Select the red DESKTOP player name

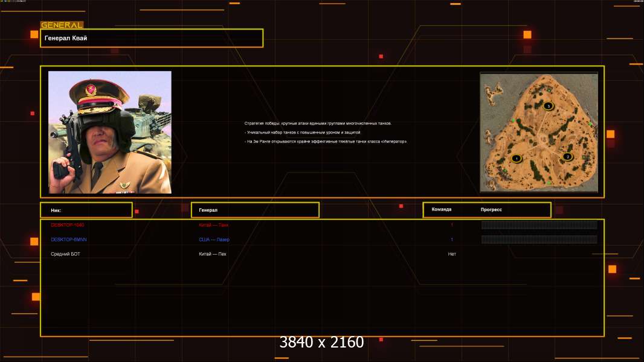click(x=67, y=225)
